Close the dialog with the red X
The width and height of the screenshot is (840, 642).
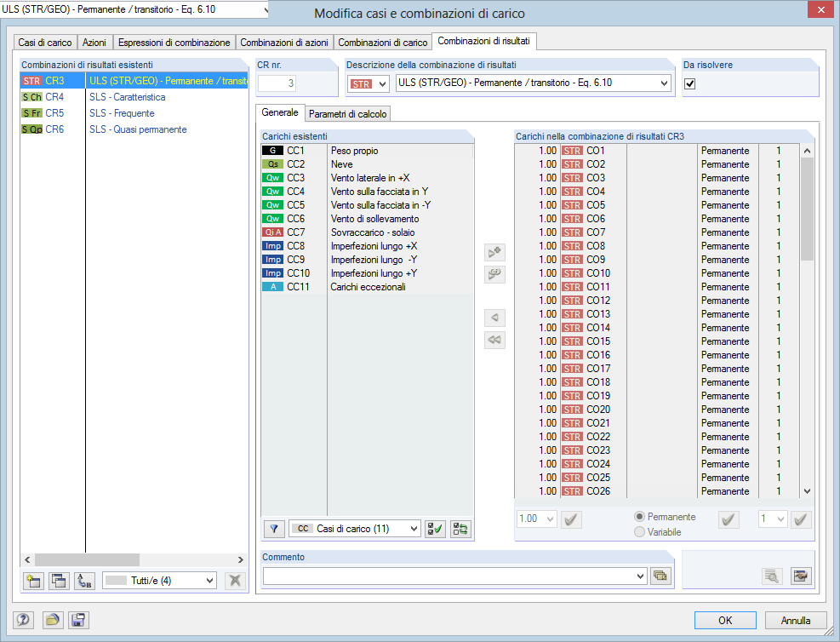tap(821, 9)
